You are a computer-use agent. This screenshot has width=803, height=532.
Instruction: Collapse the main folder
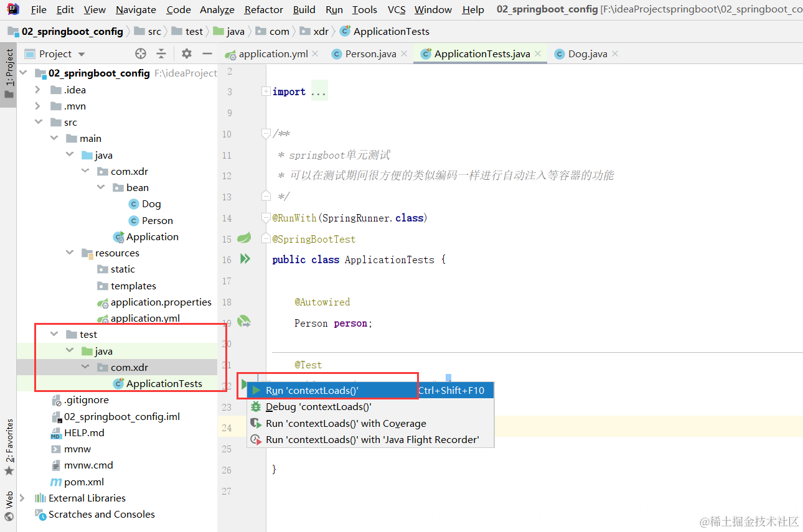(54, 139)
